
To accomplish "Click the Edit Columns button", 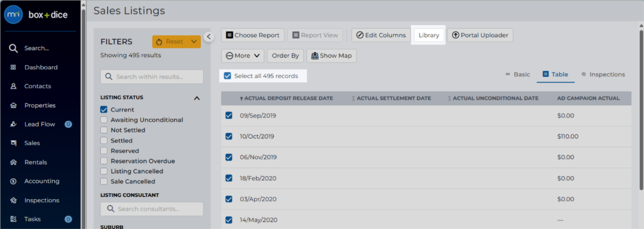I will [380, 35].
